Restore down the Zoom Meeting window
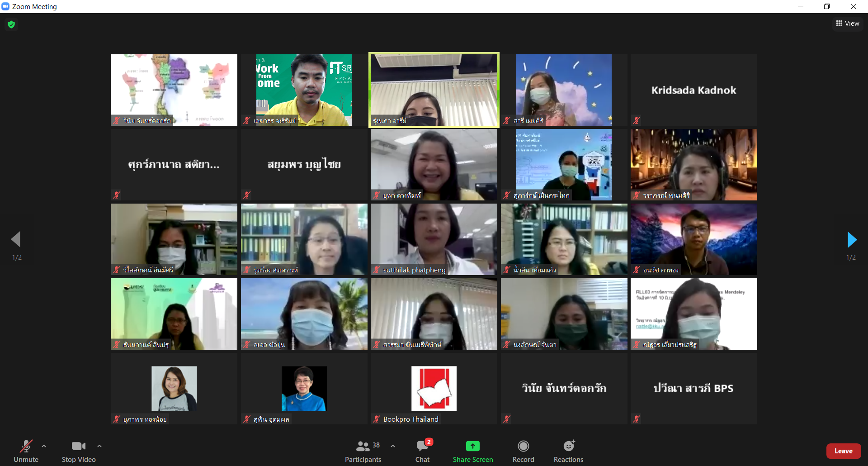 827,6
